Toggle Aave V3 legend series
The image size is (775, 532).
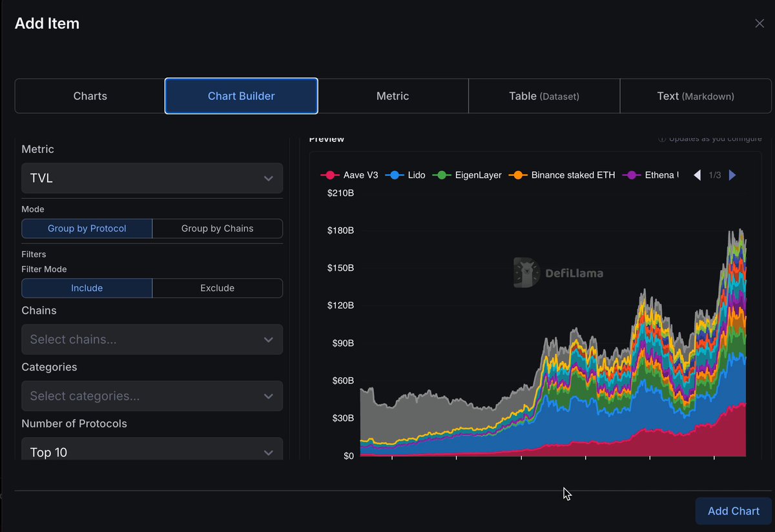(349, 175)
